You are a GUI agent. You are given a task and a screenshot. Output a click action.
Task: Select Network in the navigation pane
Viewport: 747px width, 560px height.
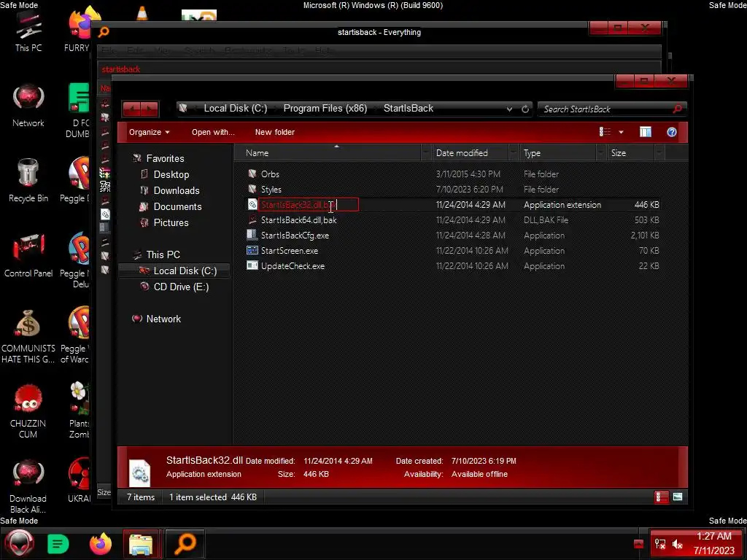[x=163, y=319]
